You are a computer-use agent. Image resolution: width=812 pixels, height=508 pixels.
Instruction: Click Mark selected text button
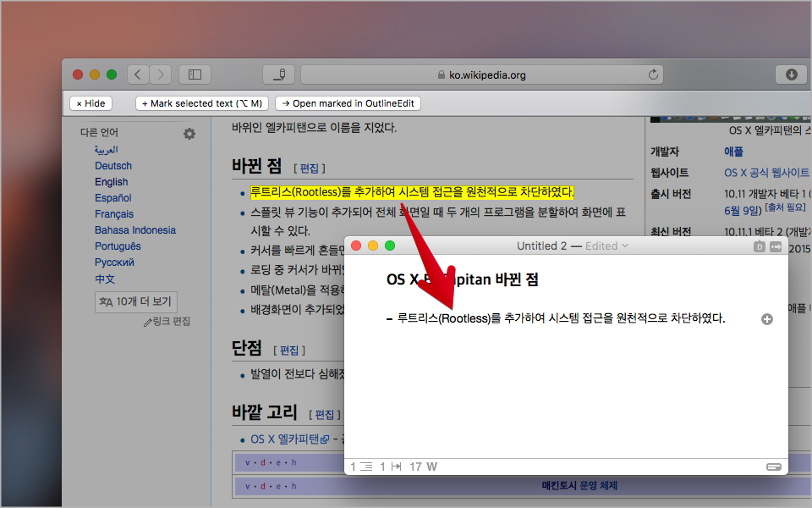tap(202, 103)
